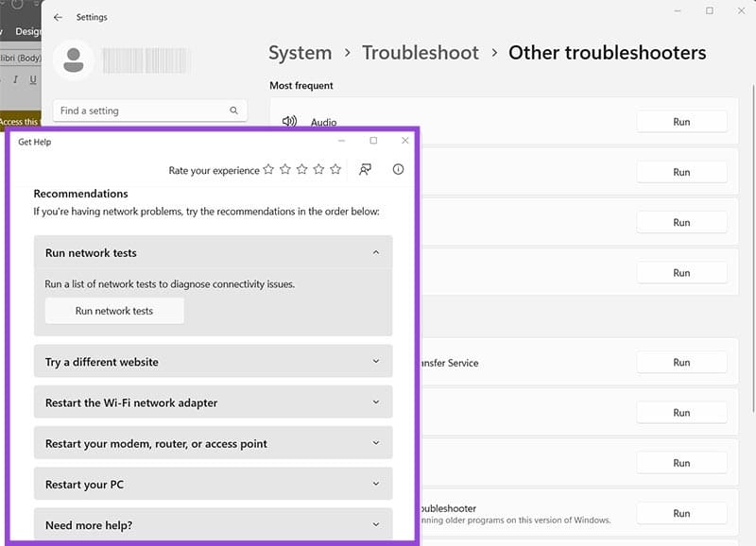Rate experience with the third star
The width and height of the screenshot is (756, 546).
coord(301,169)
